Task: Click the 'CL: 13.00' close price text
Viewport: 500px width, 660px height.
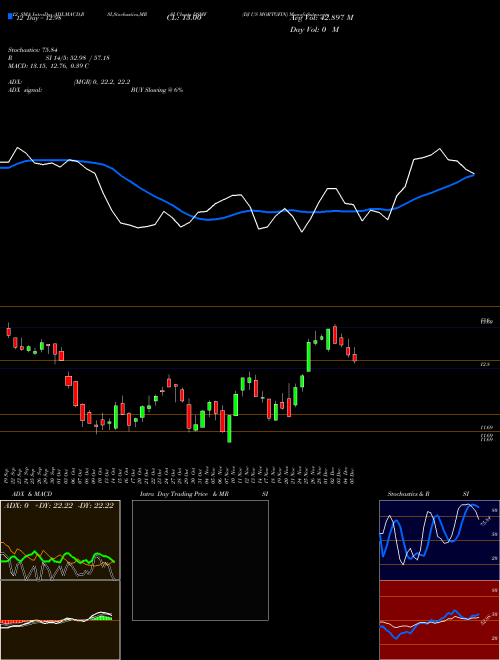Action: pos(184,18)
